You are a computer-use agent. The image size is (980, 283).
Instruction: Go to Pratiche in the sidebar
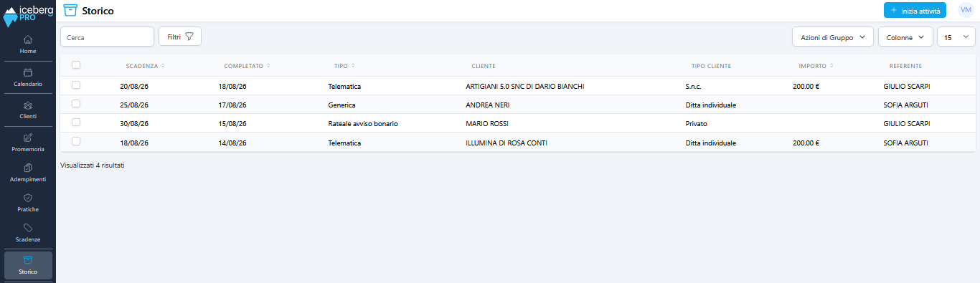[x=28, y=202]
